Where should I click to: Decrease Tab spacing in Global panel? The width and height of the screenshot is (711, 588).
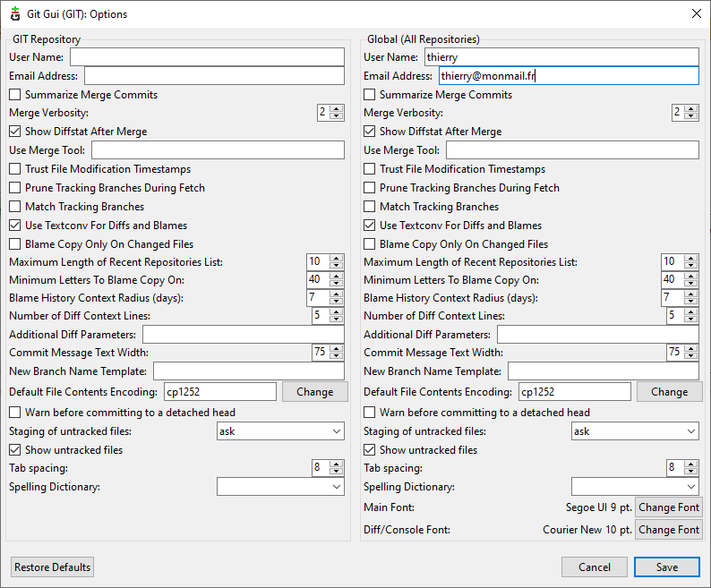point(691,472)
